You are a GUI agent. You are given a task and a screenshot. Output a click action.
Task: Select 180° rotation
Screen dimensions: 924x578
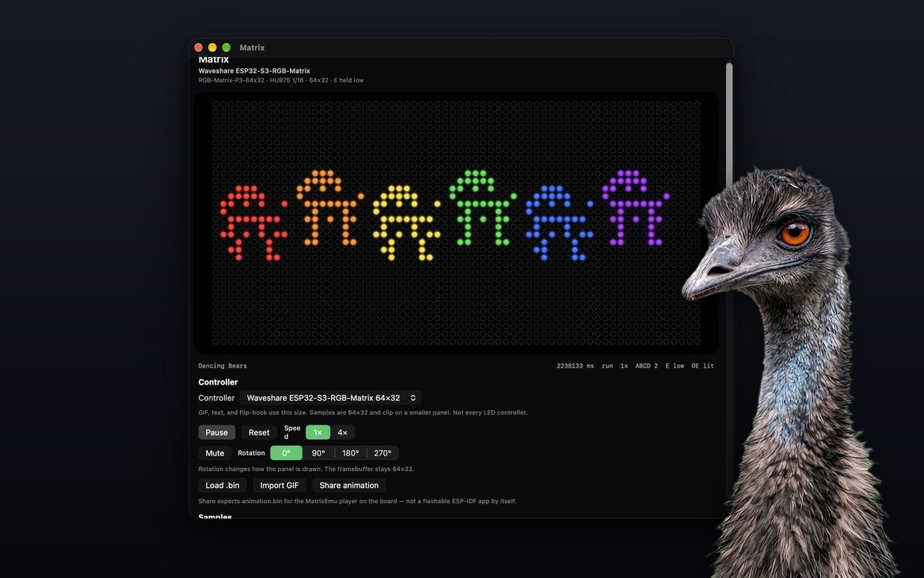[350, 453]
